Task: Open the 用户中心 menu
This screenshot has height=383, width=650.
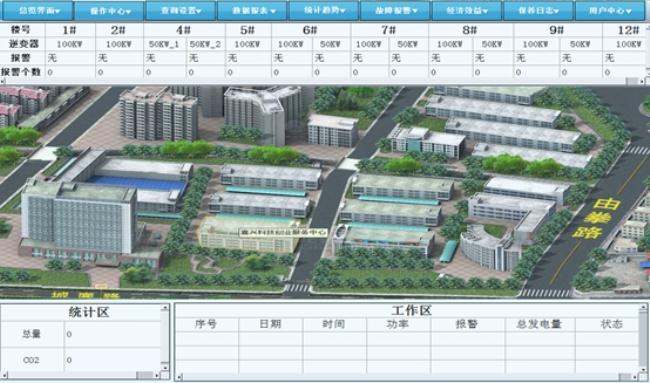Action: tap(610, 11)
